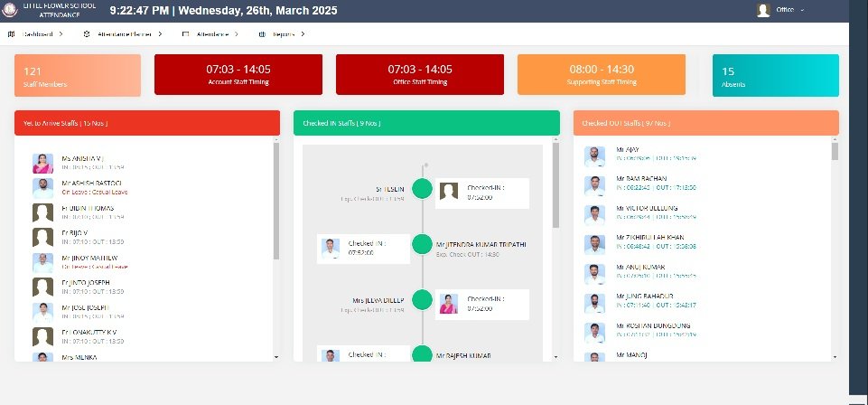
Task: Click the Attendance menu calendar icon
Action: click(185, 34)
